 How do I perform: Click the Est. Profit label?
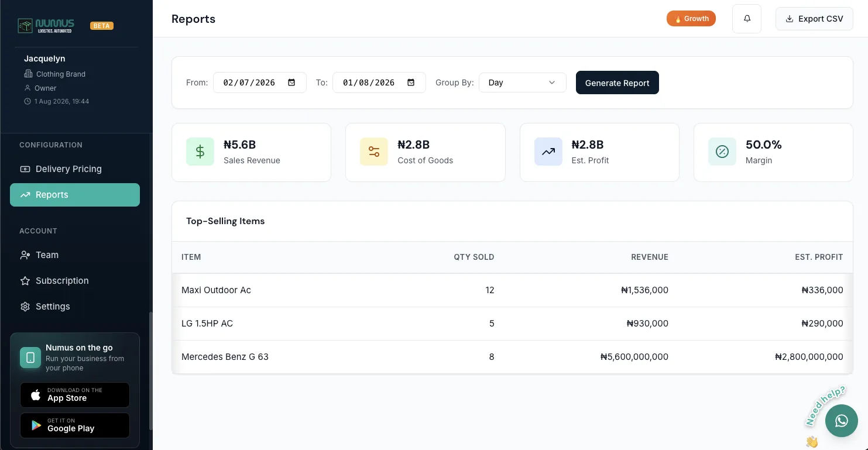coord(590,160)
